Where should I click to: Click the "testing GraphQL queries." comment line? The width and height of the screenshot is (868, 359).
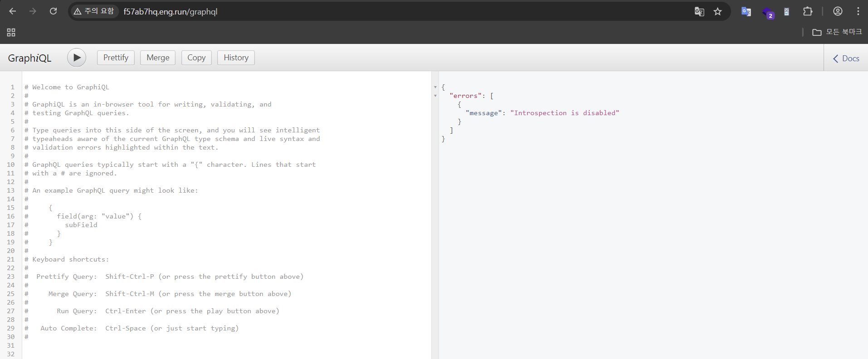point(77,113)
